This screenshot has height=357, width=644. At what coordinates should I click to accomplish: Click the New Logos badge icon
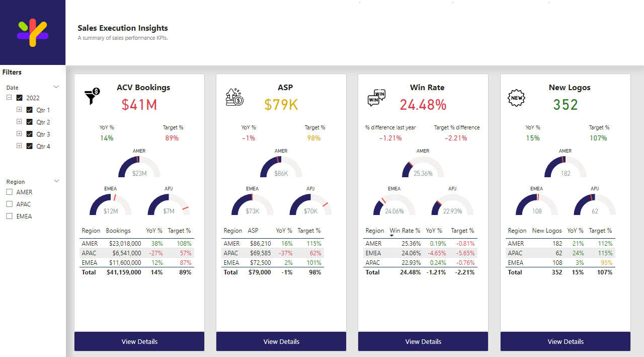coord(517,97)
